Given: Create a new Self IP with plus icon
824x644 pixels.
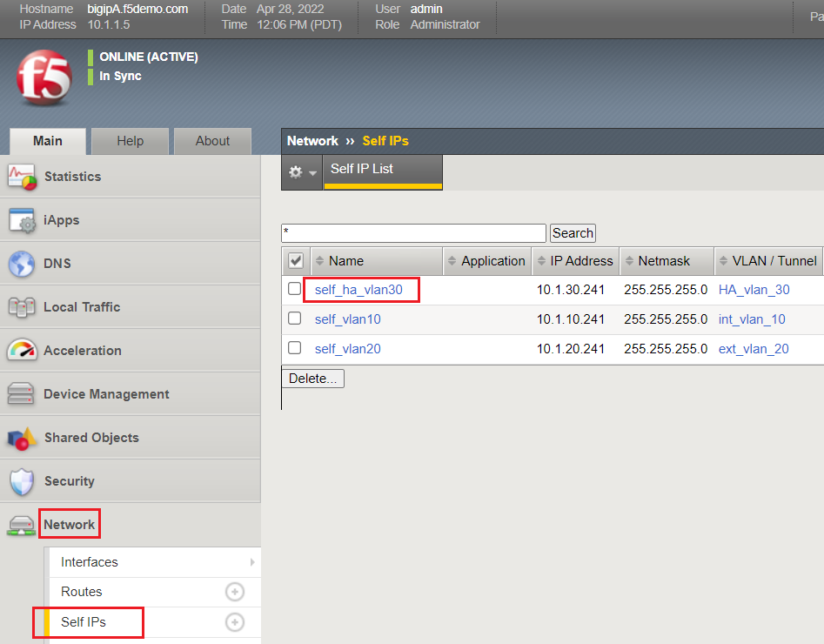Looking at the screenshot, I should click(235, 622).
